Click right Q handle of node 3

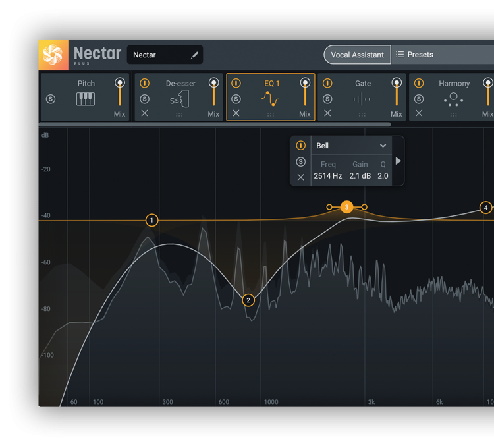coord(364,207)
